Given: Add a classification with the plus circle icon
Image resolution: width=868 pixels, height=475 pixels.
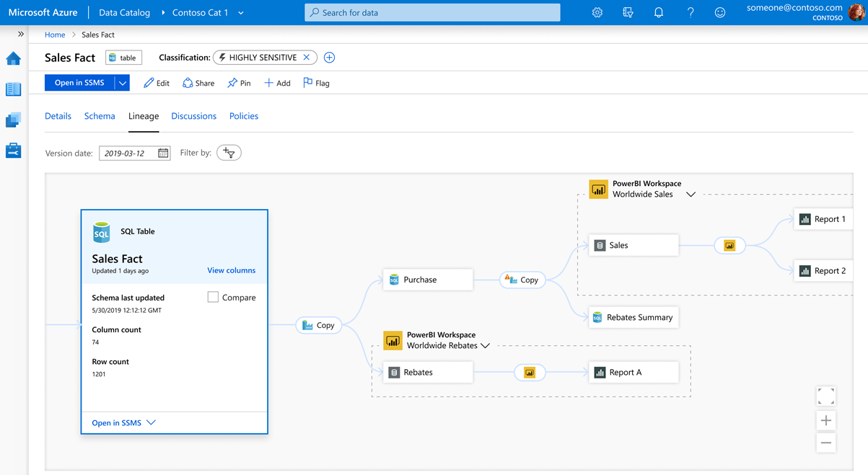Looking at the screenshot, I should [x=329, y=57].
